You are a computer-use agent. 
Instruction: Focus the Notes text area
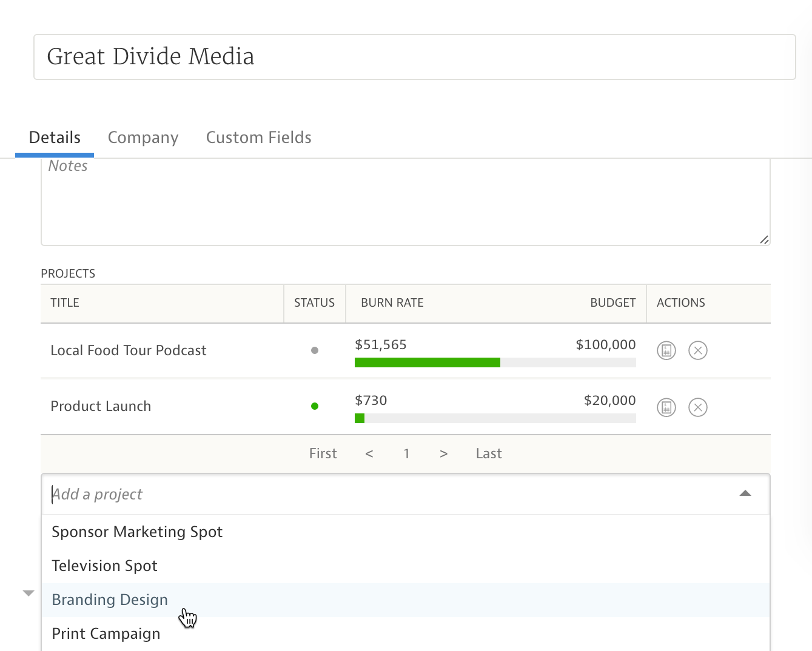tap(405, 201)
